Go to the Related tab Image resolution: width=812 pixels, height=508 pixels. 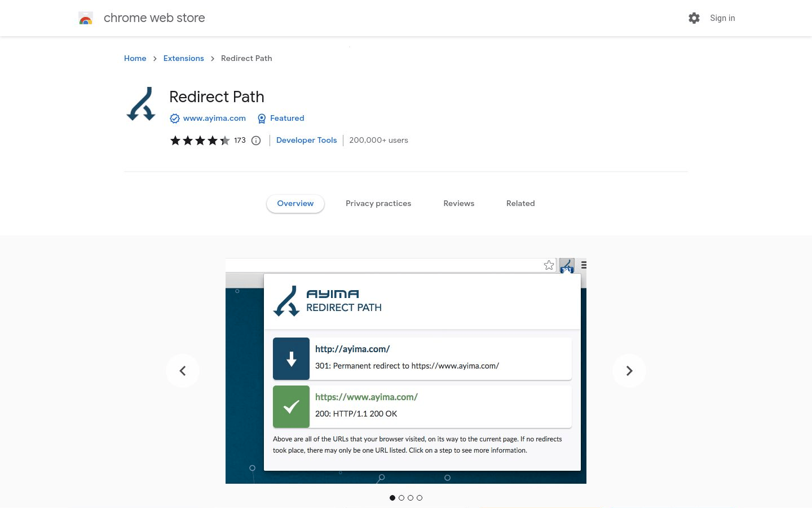520,204
